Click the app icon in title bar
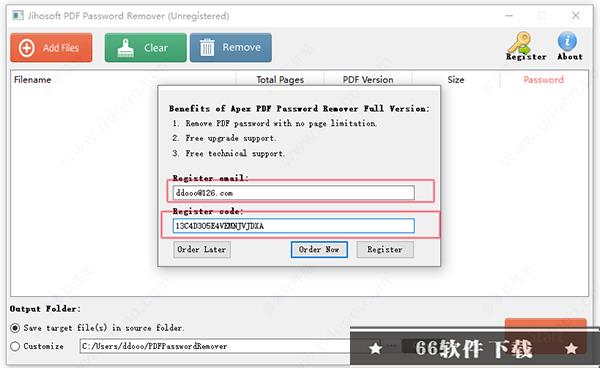 click(18, 15)
